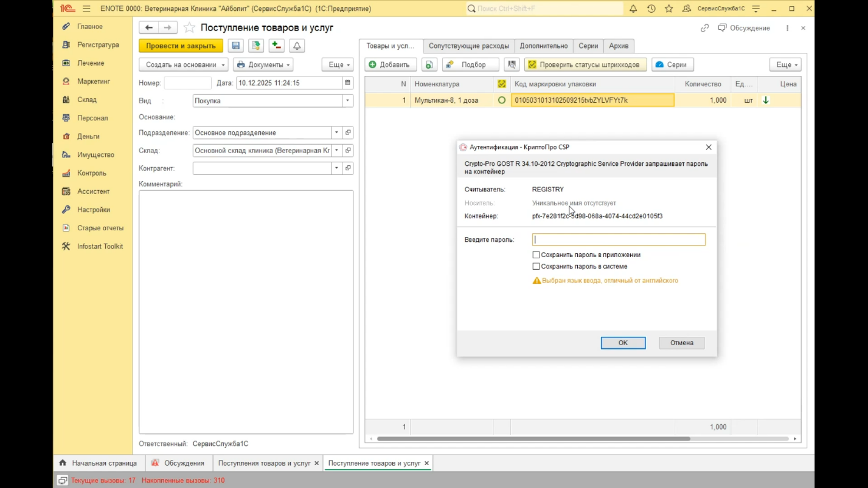Expand the Контрагент field dropdown arrow

(336, 168)
